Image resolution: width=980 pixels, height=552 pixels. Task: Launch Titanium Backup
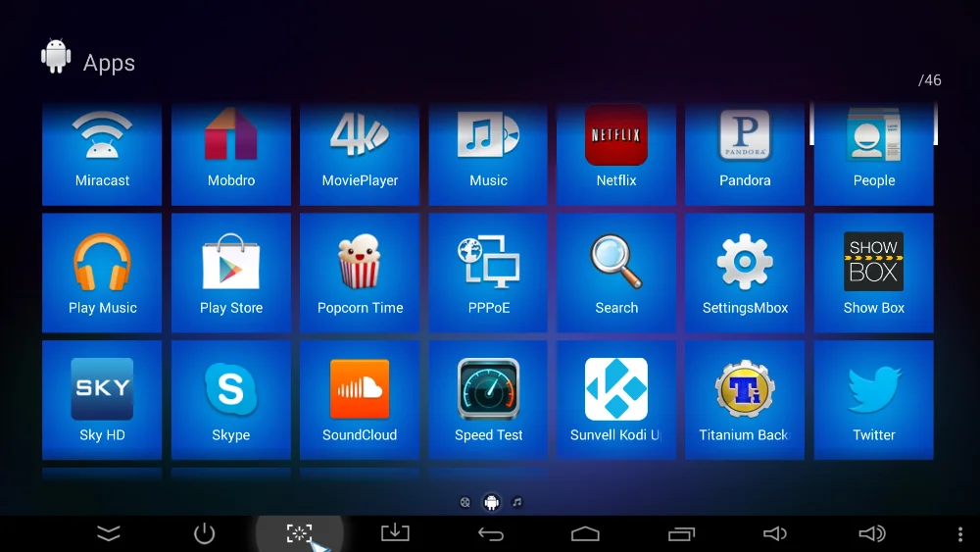click(745, 400)
